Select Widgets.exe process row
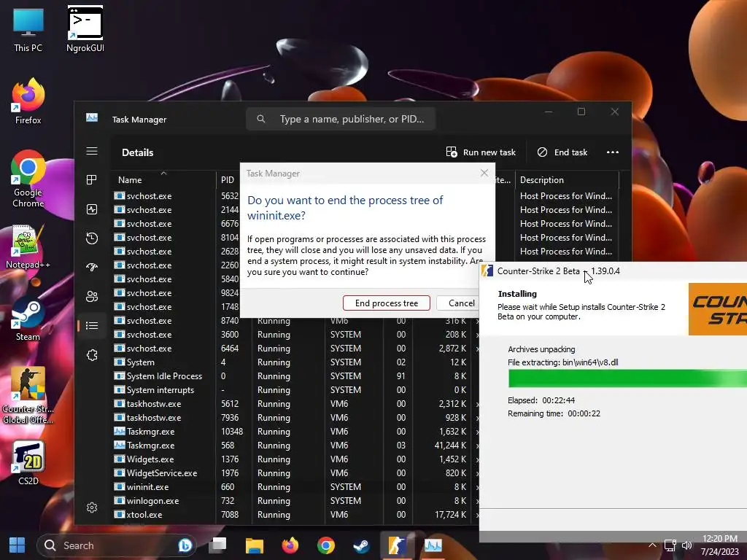 tap(295, 459)
